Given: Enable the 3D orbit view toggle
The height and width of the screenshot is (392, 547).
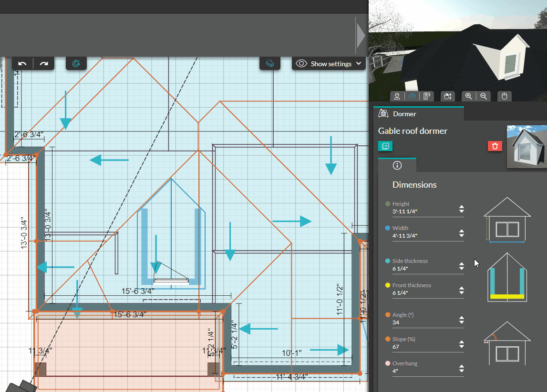Looking at the screenshot, I should pyautogui.click(x=411, y=96).
